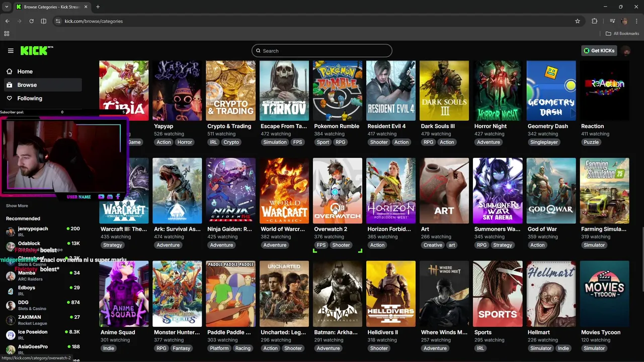The width and height of the screenshot is (644, 362).
Task: Open World of Warcraft Classic thumbnail
Action: 284,191
